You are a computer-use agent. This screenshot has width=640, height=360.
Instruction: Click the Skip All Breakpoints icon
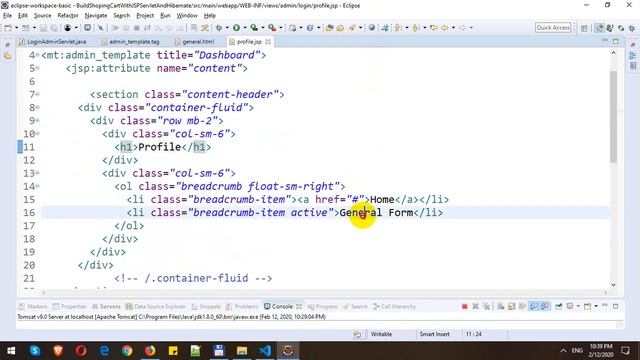tap(100, 28)
